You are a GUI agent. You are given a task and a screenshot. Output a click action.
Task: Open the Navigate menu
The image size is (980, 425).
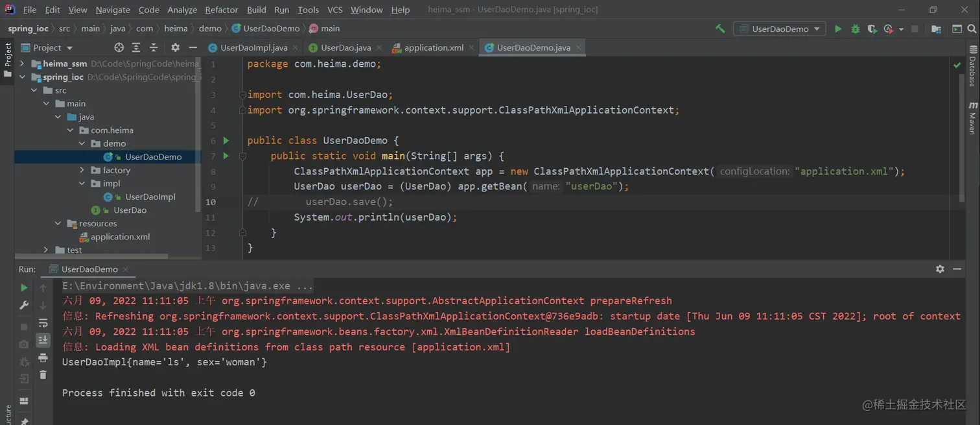[x=113, y=10]
